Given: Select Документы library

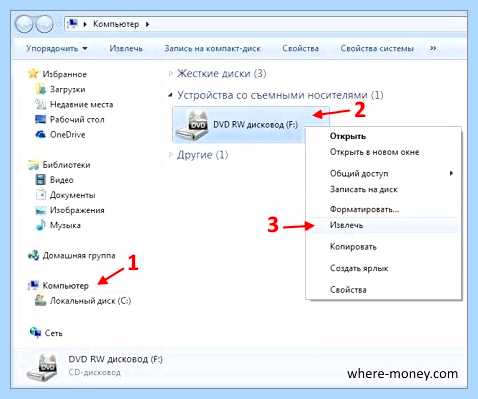Looking at the screenshot, I should pos(73,195).
